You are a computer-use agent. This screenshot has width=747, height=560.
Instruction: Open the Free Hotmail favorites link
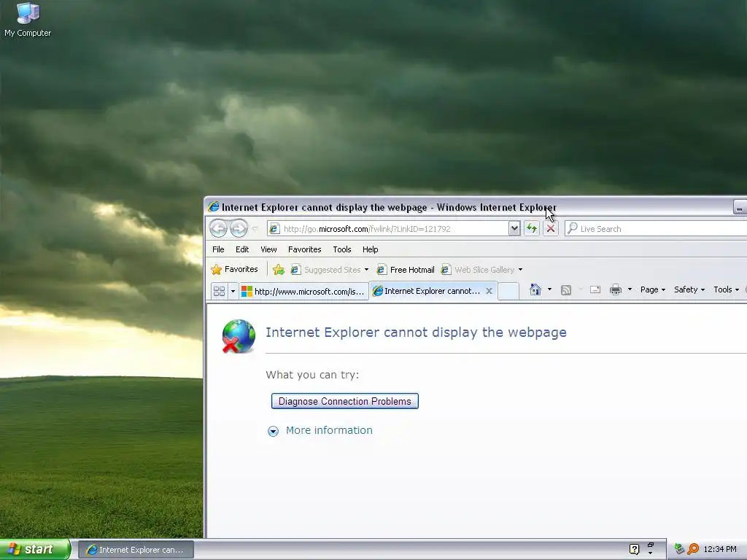(406, 270)
